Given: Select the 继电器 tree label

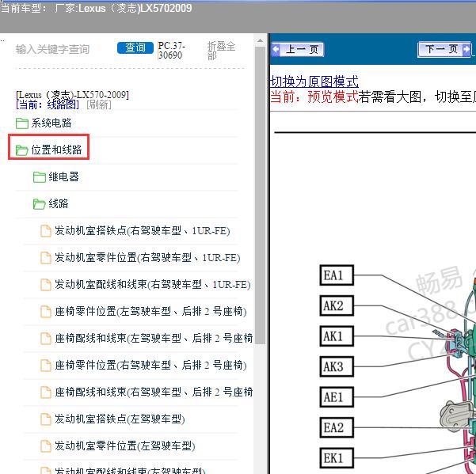Looking at the screenshot, I should tap(63, 176).
